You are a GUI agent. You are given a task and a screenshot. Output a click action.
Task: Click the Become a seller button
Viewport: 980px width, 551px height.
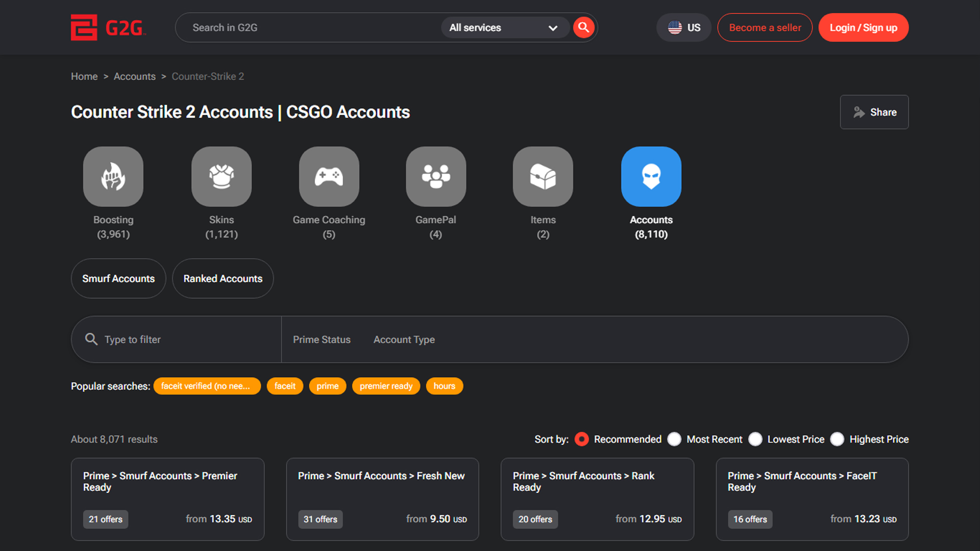pyautogui.click(x=765, y=28)
